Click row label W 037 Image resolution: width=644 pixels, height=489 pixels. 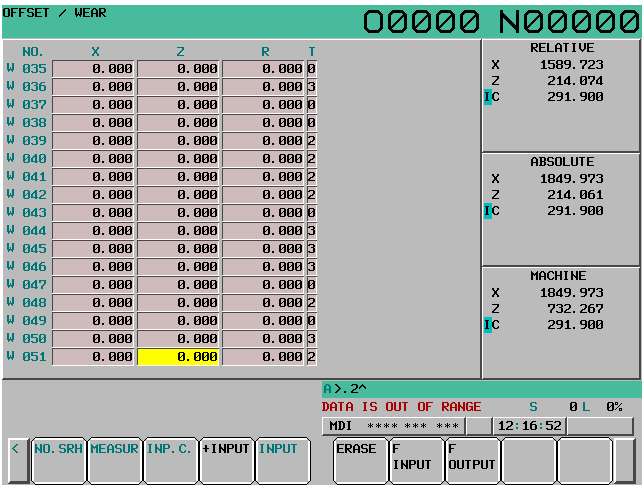point(27,104)
